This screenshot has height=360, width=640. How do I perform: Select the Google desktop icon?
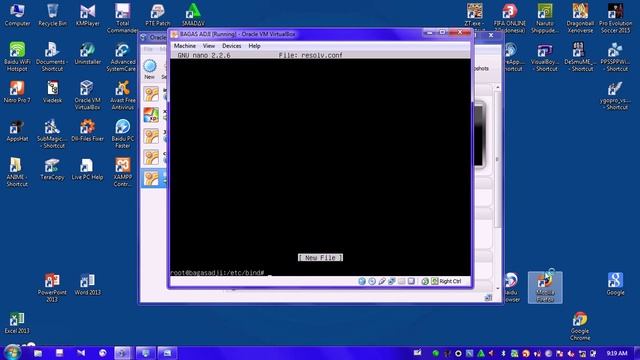pyautogui.click(x=615, y=284)
